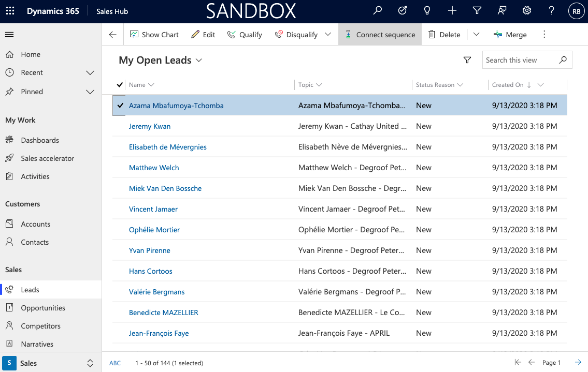The height and width of the screenshot is (372, 588).
Task: Open the My Open Leads view selector
Action: (161, 61)
